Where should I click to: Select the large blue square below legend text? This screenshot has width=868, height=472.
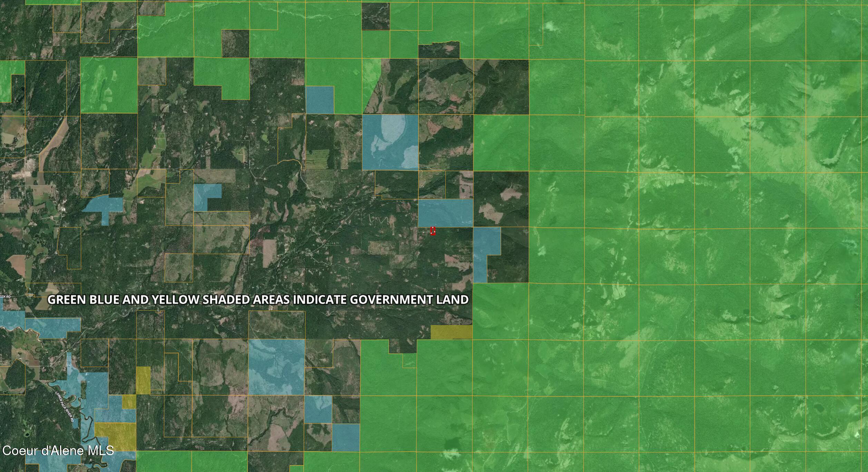coord(276,367)
